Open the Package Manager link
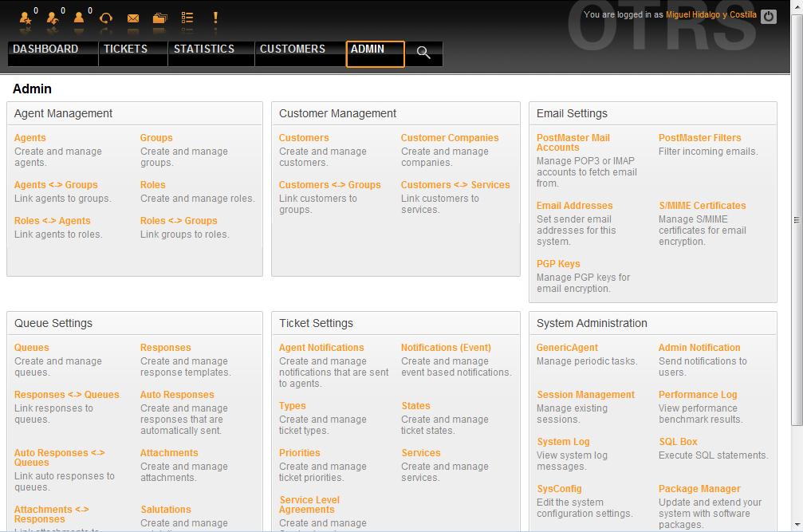Viewport: 803px width, 532px height. [x=699, y=489]
